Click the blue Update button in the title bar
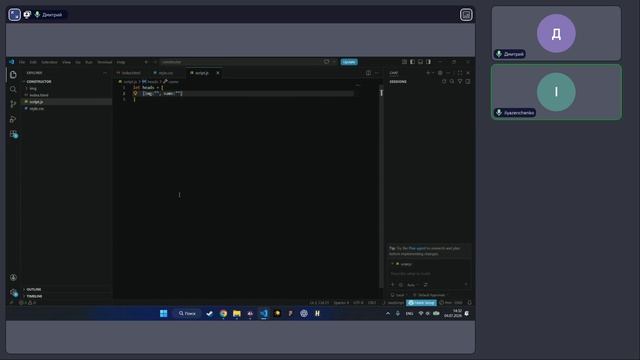Screen dimensions: 640x360 [x=349, y=62]
